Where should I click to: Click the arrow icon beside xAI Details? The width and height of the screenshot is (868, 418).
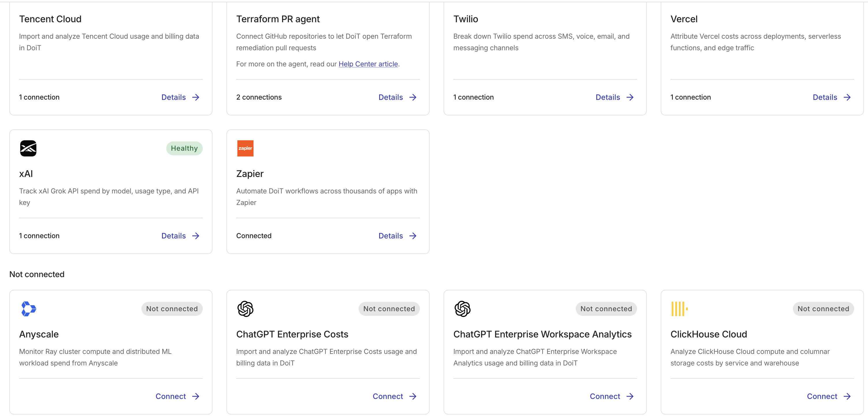pos(196,236)
